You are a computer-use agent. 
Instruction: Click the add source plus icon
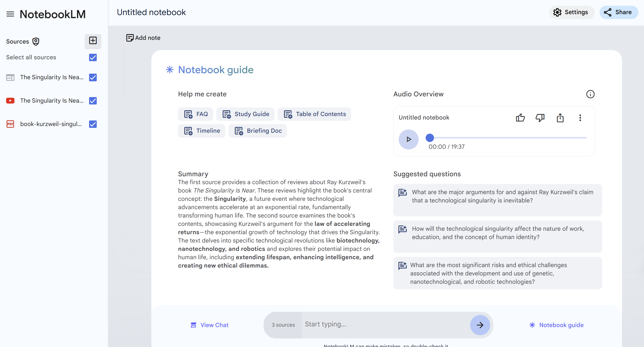(93, 41)
